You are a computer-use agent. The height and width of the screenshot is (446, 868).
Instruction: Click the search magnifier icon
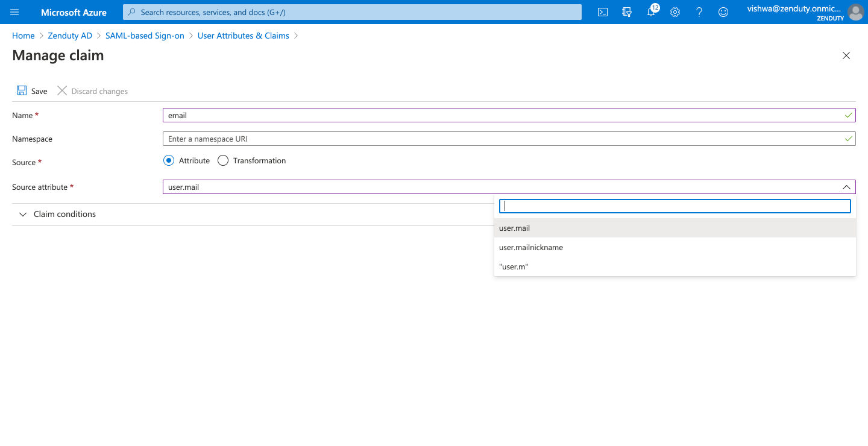[132, 12]
